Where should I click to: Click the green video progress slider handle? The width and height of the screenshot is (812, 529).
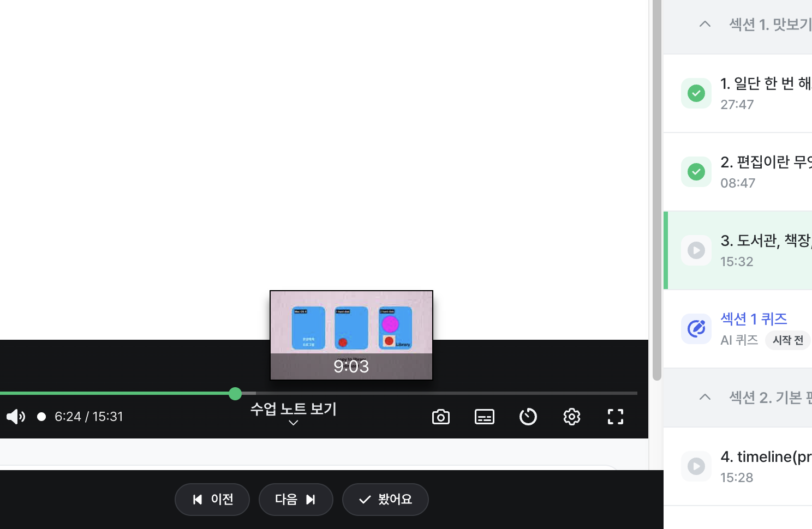235,394
